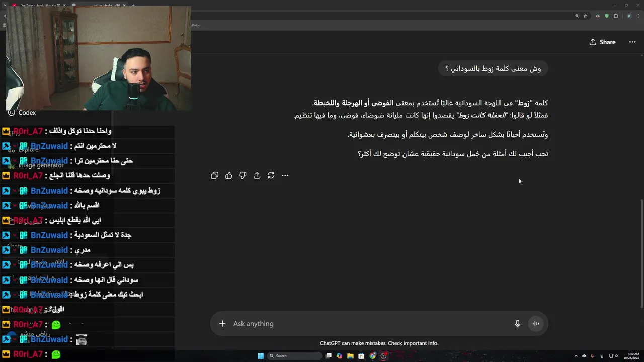Image resolution: width=644 pixels, height=362 pixels.
Task: Open the conversation options three-dot menu
Action: click(x=632, y=42)
